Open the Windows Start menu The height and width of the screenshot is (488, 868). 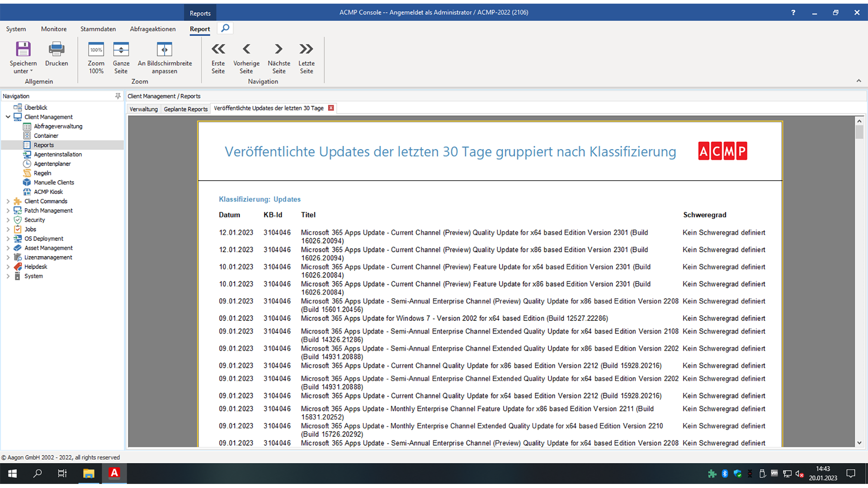(x=13, y=473)
